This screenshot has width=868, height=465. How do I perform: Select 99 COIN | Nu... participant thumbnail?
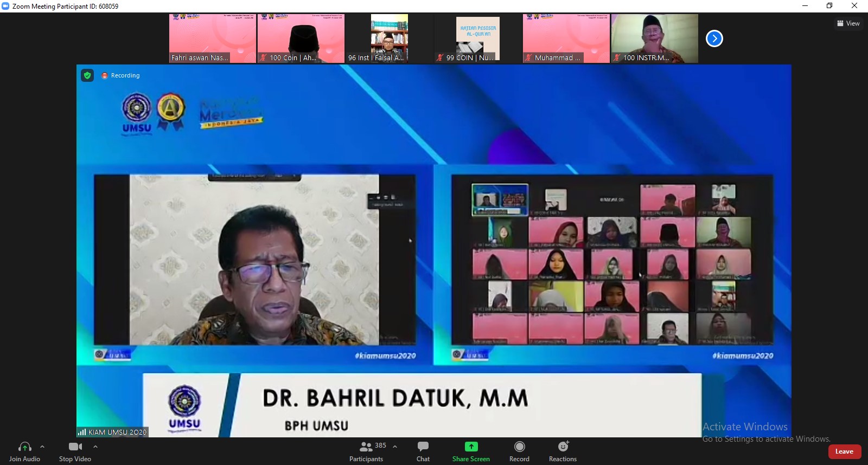click(x=478, y=38)
